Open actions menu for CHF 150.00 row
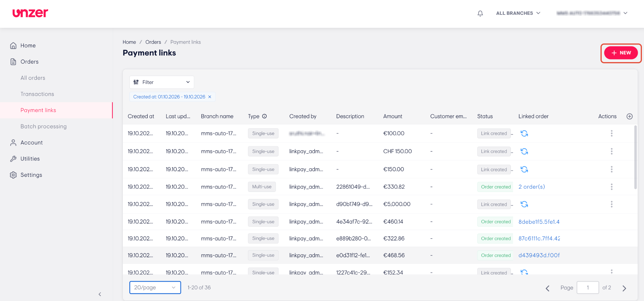644x301 pixels. click(611, 151)
